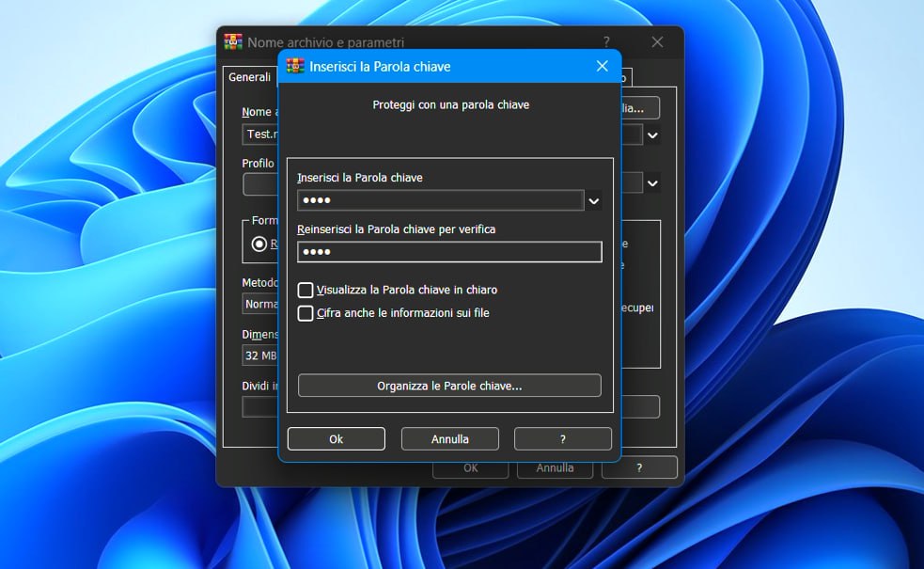Click the ? help icon in Nome archivio title bar

coord(606,42)
